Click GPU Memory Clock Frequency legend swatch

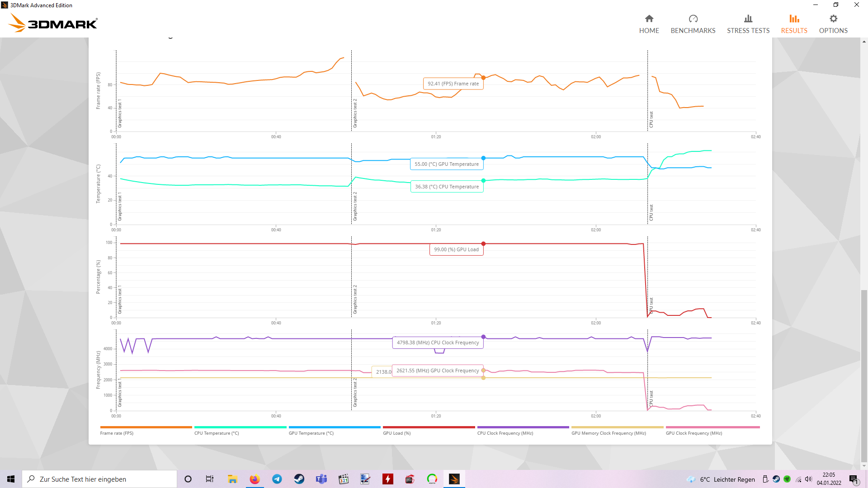(617, 427)
